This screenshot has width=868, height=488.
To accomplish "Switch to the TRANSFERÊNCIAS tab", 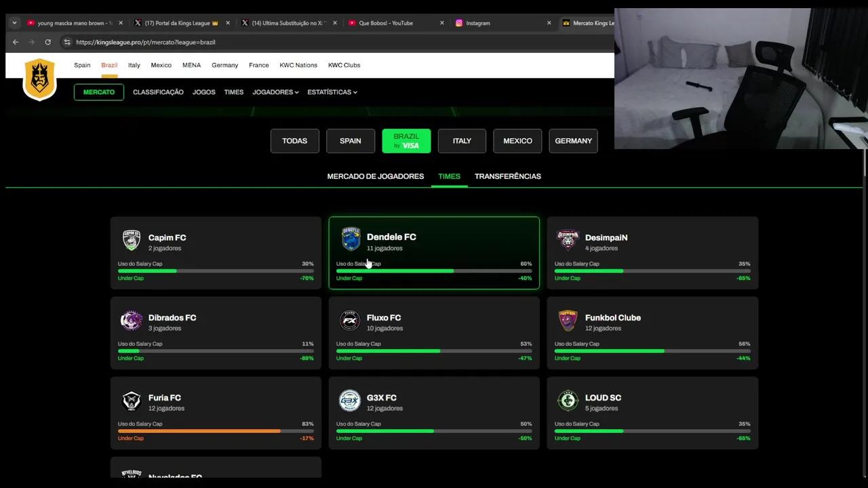I will click(508, 176).
